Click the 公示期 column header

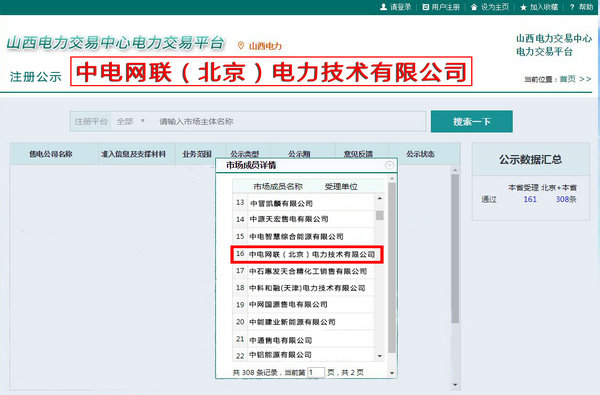299,154
